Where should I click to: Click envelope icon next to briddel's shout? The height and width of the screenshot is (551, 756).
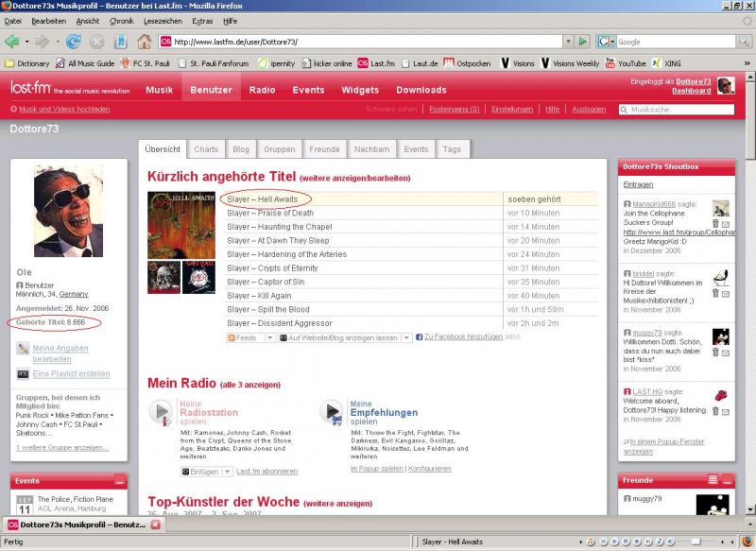[x=726, y=294]
